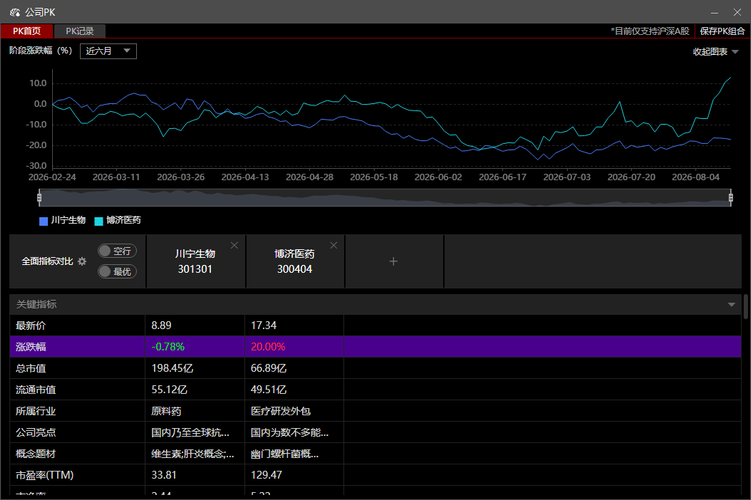The height and width of the screenshot is (500, 751).
Task: Click the 维生素;肝炎概念 concept cell
Action: tap(193, 454)
